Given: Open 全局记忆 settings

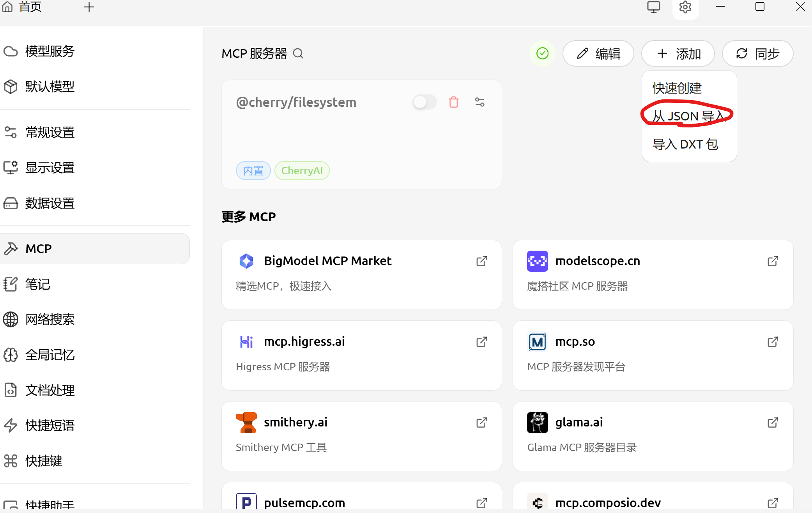Looking at the screenshot, I should 95,355.
